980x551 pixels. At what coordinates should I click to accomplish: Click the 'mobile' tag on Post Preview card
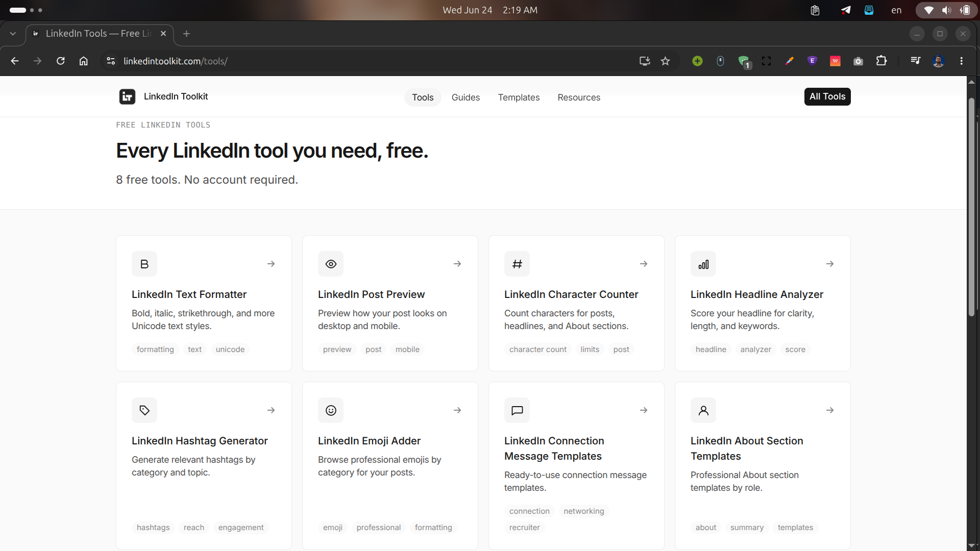pyautogui.click(x=407, y=349)
